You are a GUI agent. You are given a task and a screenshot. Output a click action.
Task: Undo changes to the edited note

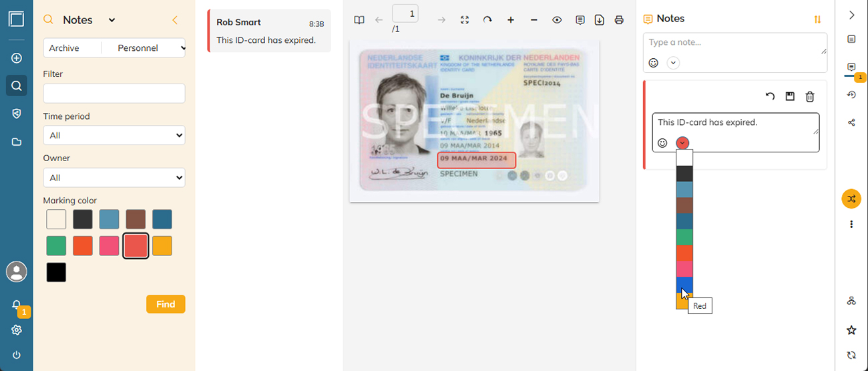[x=770, y=96]
